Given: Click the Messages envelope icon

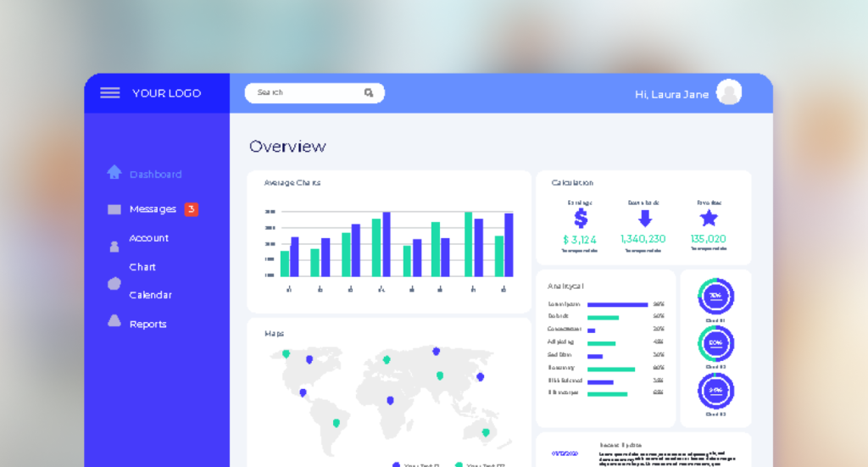Looking at the screenshot, I should [x=114, y=209].
